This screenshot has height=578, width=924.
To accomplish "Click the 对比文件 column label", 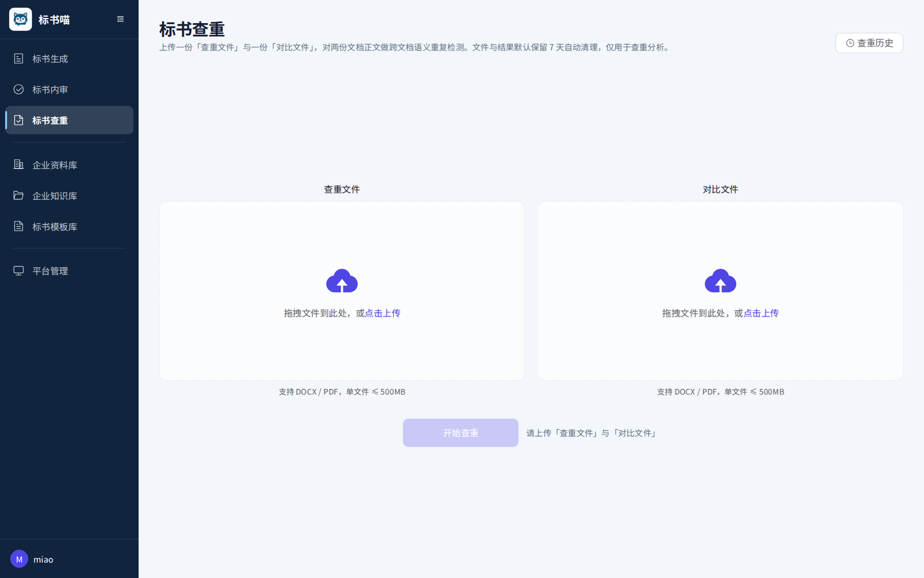I will pyautogui.click(x=720, y=190).
